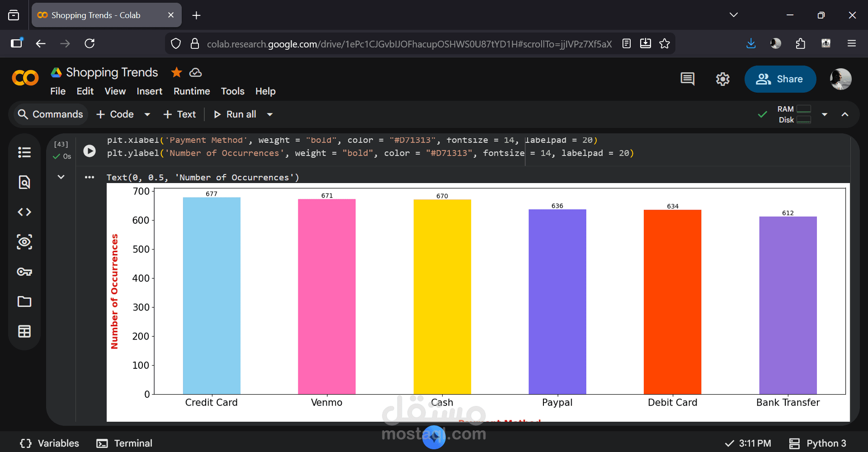
Task: Bookmark this page with the star icon
Action: click(665, 43)
